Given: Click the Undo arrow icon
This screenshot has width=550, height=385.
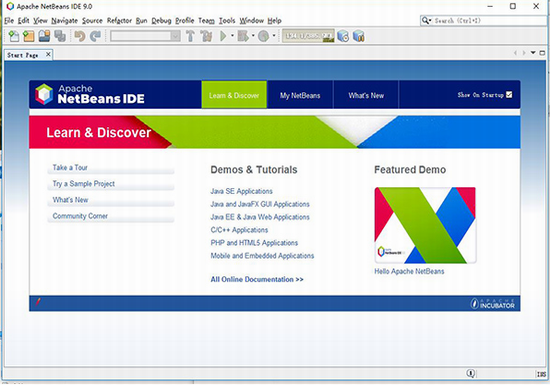Looking at the screenshot, I should 80,36.
